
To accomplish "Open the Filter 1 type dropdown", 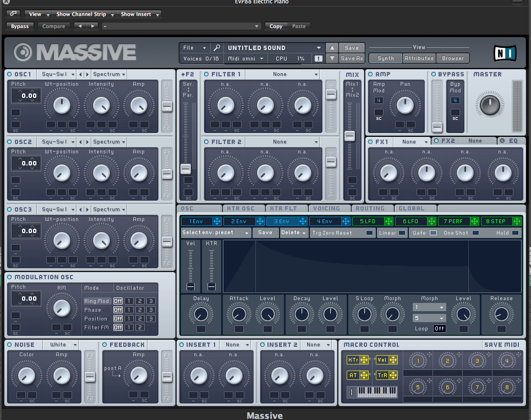I will (282, 74).
